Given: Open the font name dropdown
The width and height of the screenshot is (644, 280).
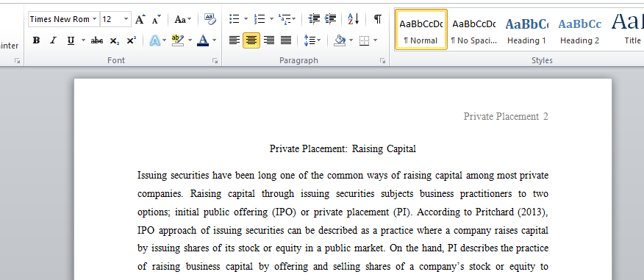Looking at the screenshot, I should pos(94,19).
